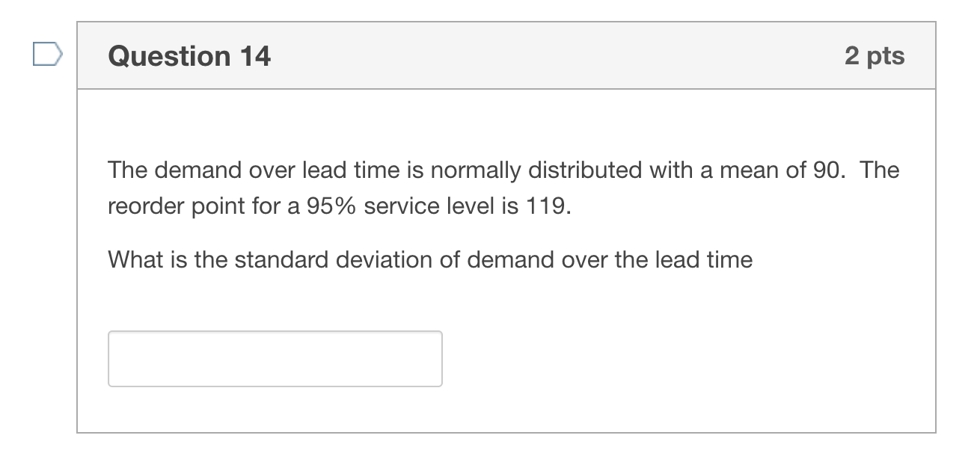
Task: Click inside the standard deviation answer field
Action: (x=275, y=359)
